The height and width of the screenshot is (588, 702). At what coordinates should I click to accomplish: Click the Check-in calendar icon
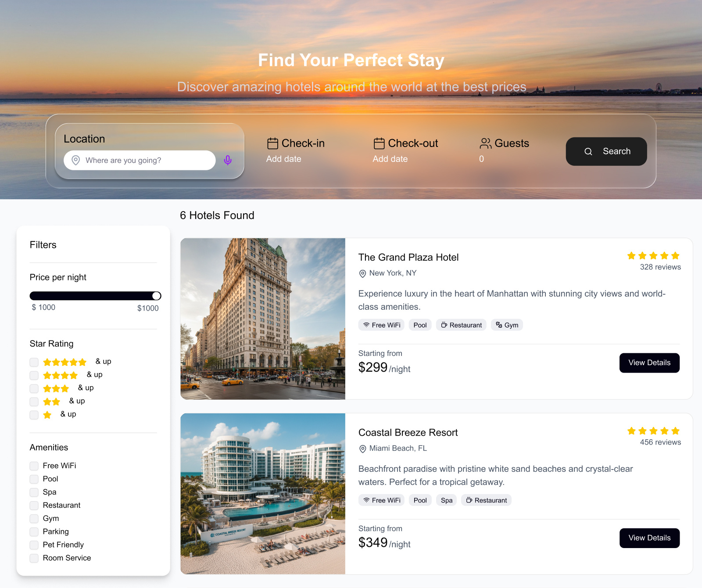pyautogui.click(x=272, y=143)
